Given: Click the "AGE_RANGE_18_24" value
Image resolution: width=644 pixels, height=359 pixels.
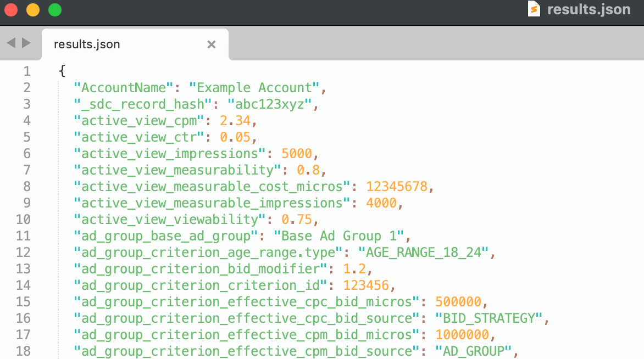Looking at the screenshot, I should [x=423, y=253].
